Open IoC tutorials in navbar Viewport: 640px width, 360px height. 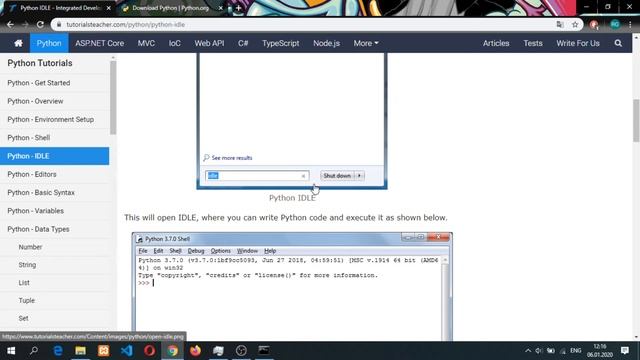coord(175,43)
